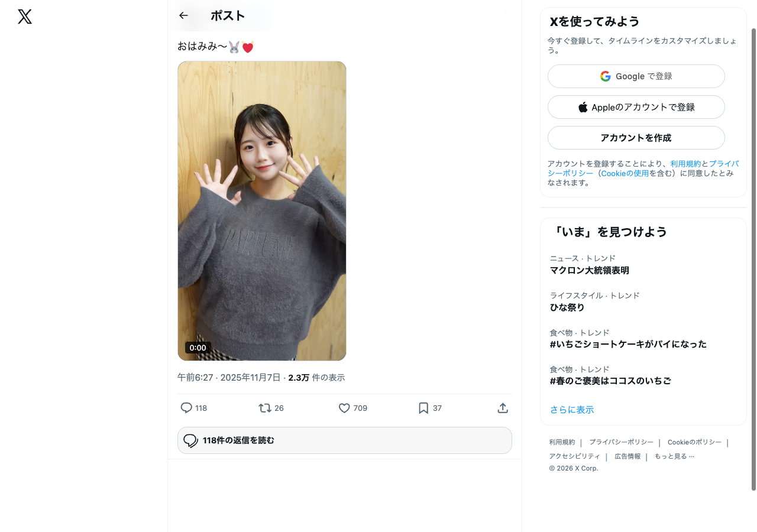Repost using the retweet icon

pos(265,408)
